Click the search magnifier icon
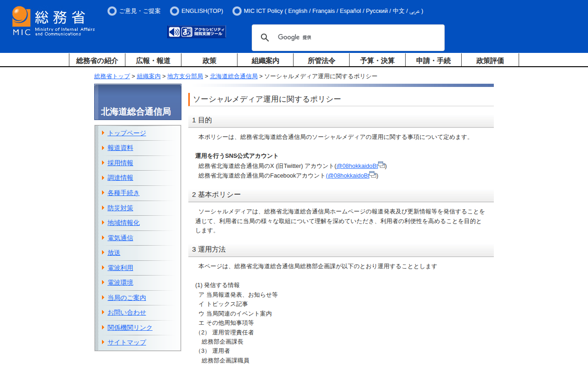This screenshot has height=368, width=588. [265, 38]
